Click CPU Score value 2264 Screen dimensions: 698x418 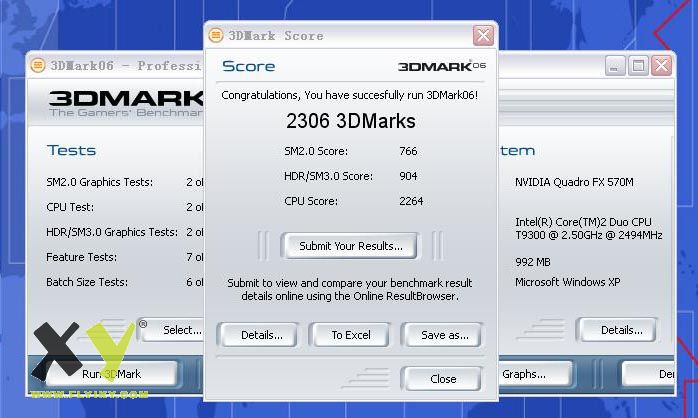(411, 201)
